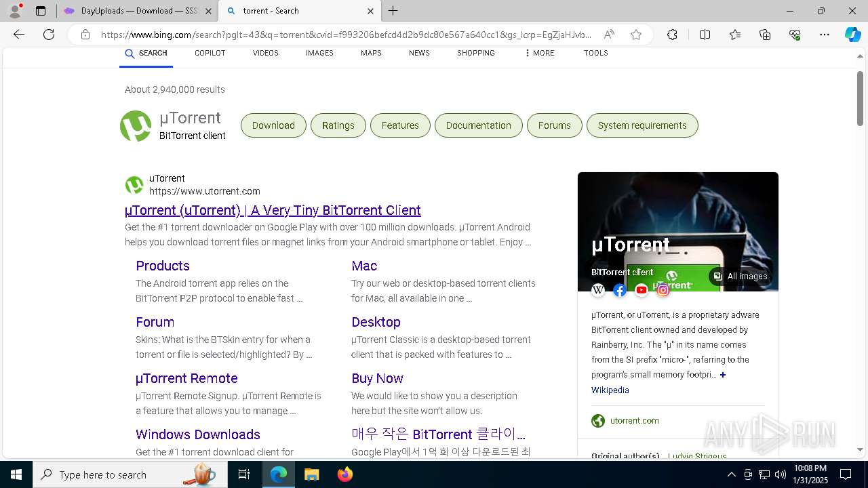
Task: Open the YouTube icon in µTorrent panel
Action: click(x=642, y=290)
